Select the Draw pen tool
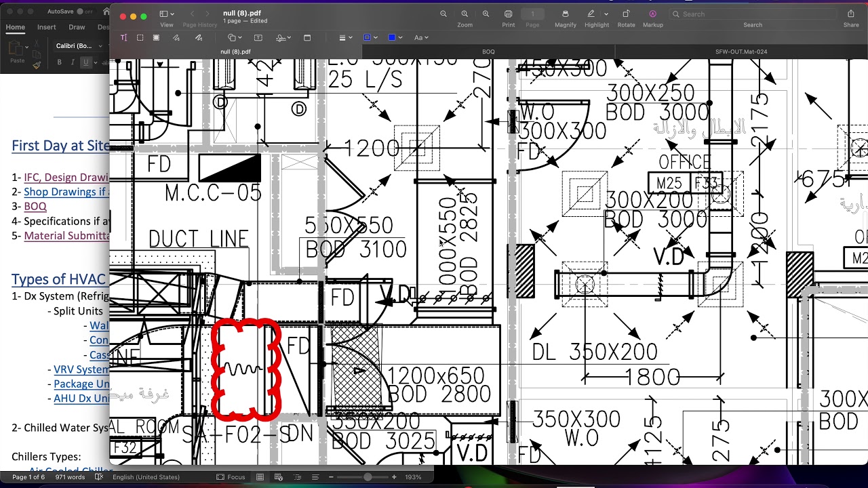868x488 pixels. pyautogui.click(x=199, y=38)
